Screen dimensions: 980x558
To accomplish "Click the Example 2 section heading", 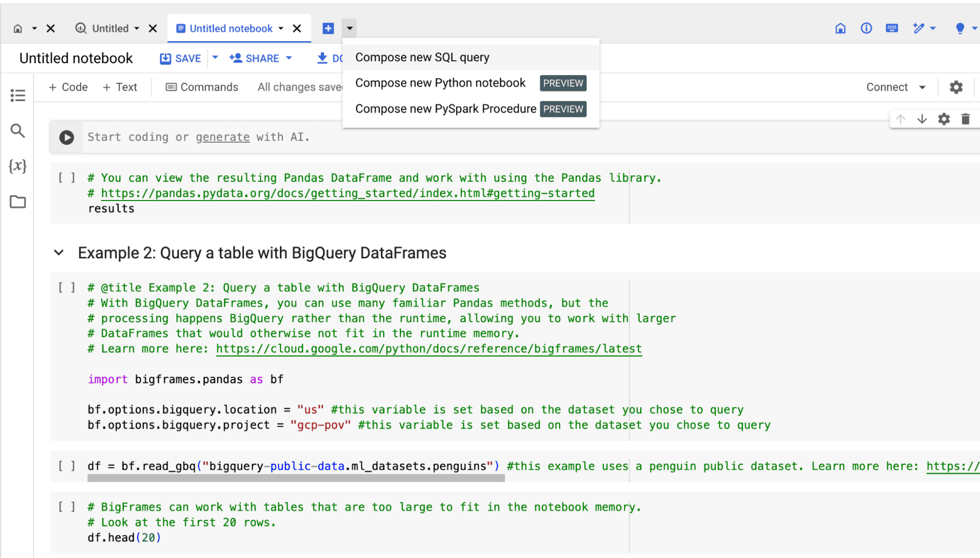I will pos(262,253).
